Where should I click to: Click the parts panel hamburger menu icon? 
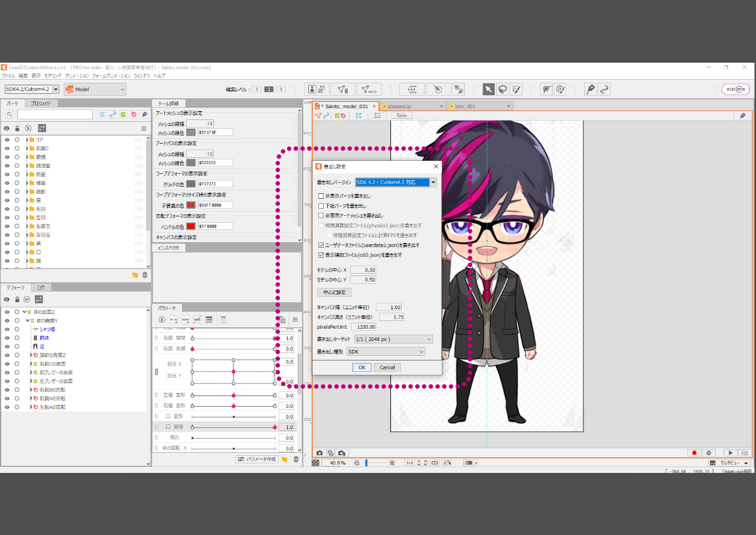[x=144, y=128]
